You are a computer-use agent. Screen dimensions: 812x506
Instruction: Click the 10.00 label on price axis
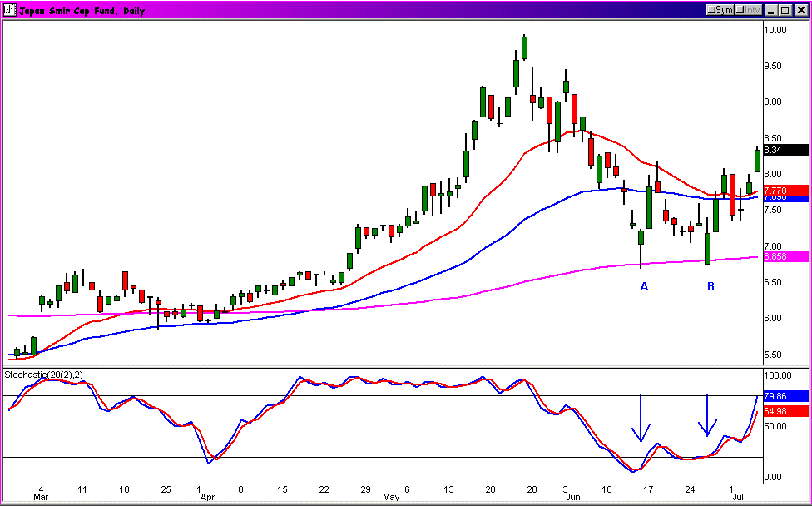point(775,30)
